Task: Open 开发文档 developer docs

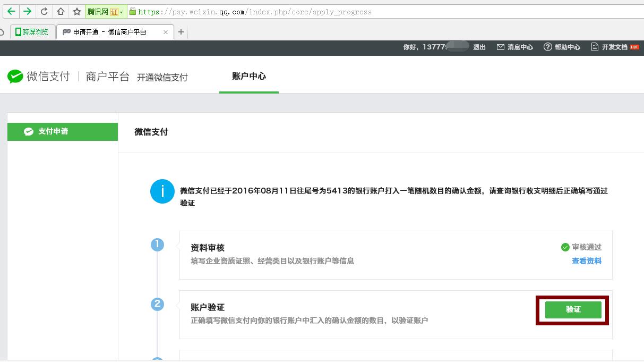Action: (614, 47)
